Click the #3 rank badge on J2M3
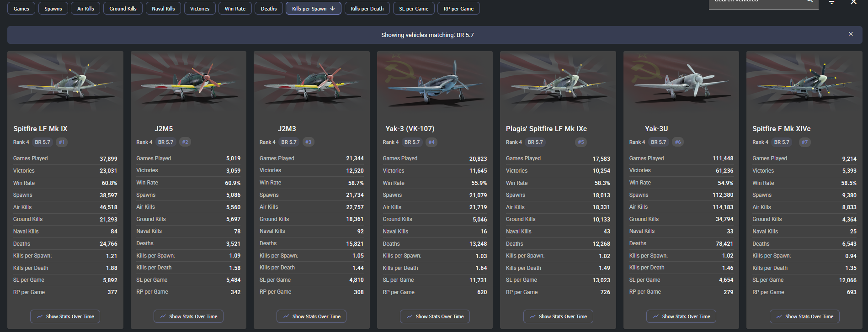 (309, 142)
